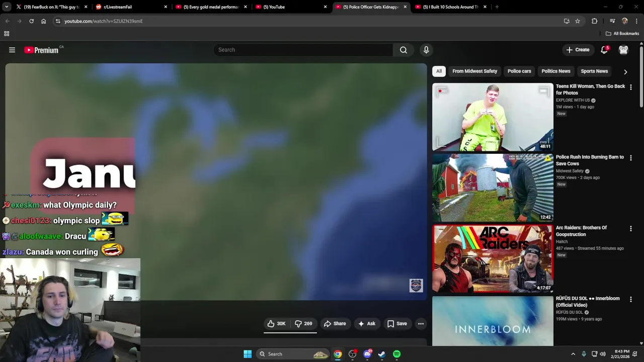
Task: Open Arc Raiders stream thumbnail
Action: click(493, 259)
